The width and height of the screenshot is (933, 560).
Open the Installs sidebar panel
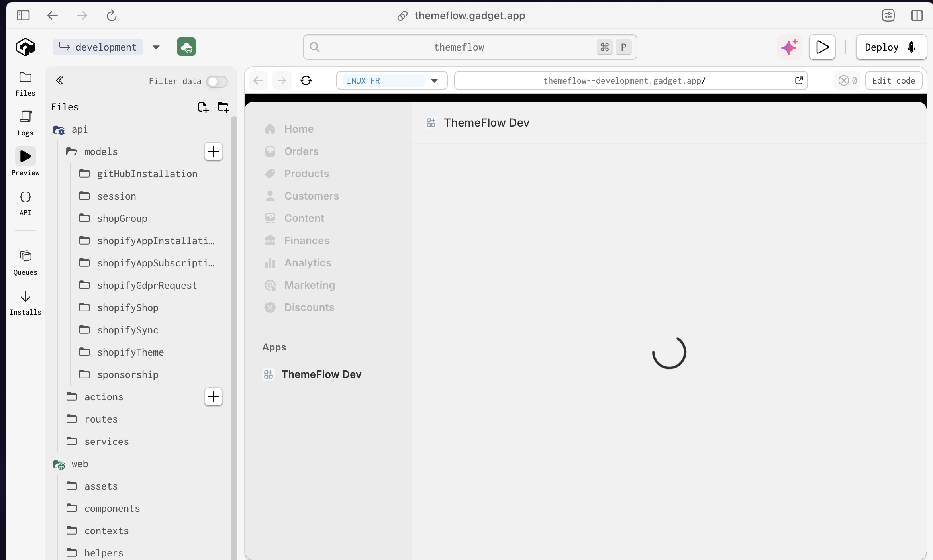25,303
